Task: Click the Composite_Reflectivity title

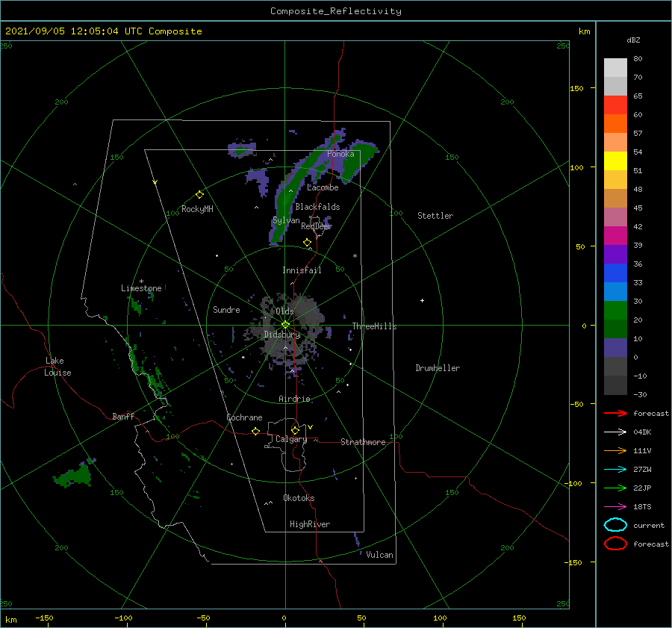Action: tap(335, 11)
